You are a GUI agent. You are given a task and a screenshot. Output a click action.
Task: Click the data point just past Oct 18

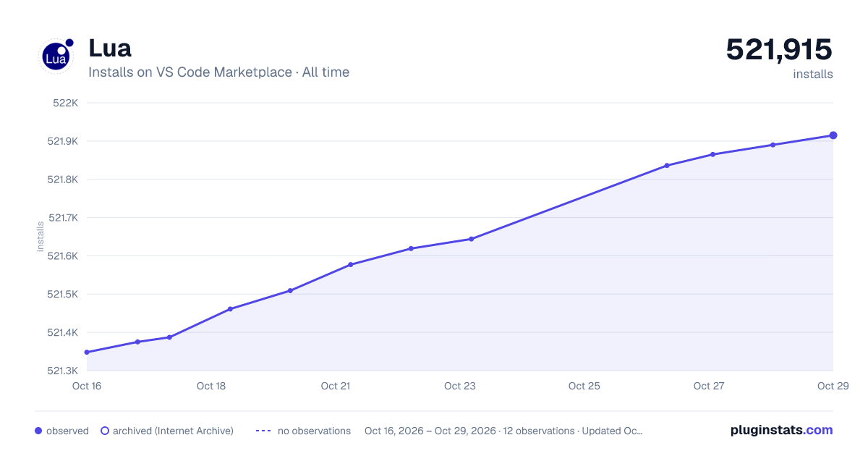point(230,309)
